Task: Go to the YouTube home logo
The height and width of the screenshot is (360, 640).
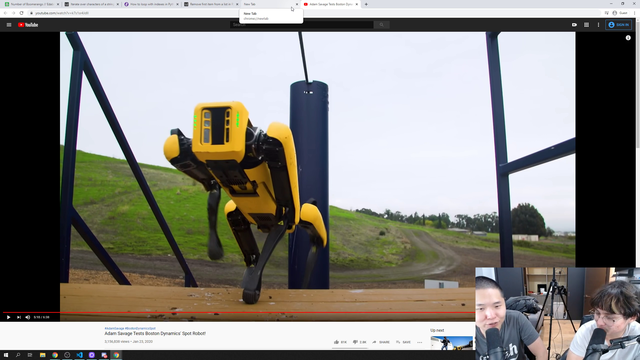Action: click(28, 25)
